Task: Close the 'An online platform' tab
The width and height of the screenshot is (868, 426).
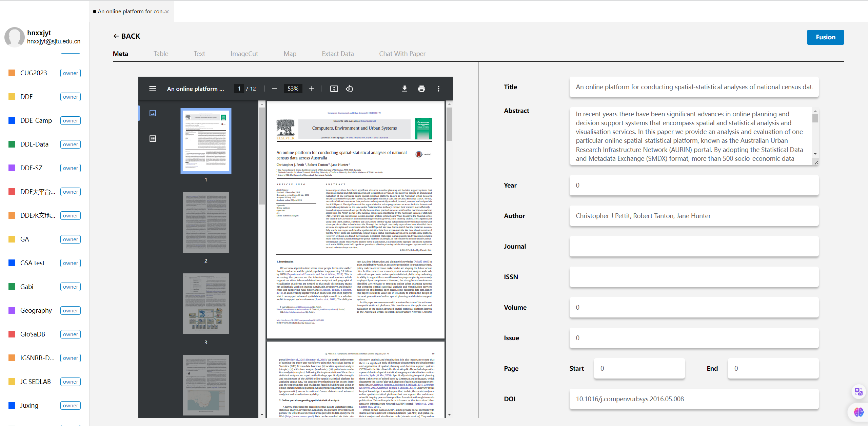Action: tap(167, 12)
